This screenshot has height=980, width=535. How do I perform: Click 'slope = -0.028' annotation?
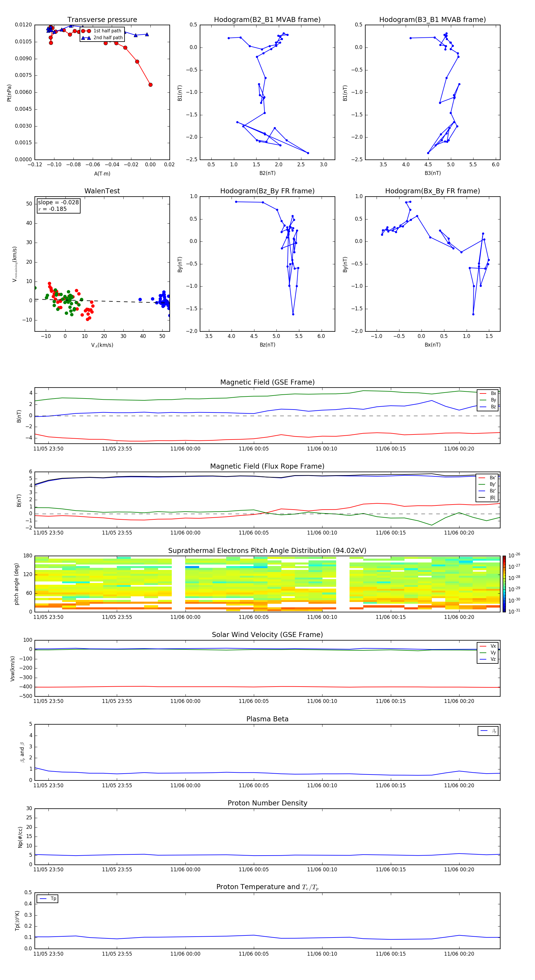tap(58, 203)
